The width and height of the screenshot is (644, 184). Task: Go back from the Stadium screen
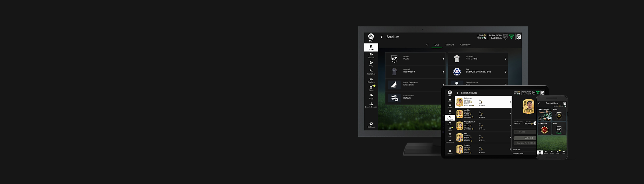coord(382,37)
